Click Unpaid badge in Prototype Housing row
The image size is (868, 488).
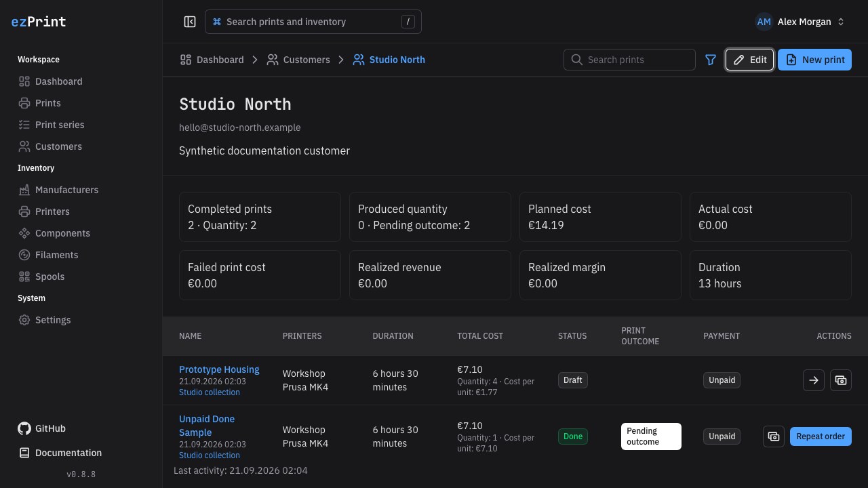[x=722, y=380]
